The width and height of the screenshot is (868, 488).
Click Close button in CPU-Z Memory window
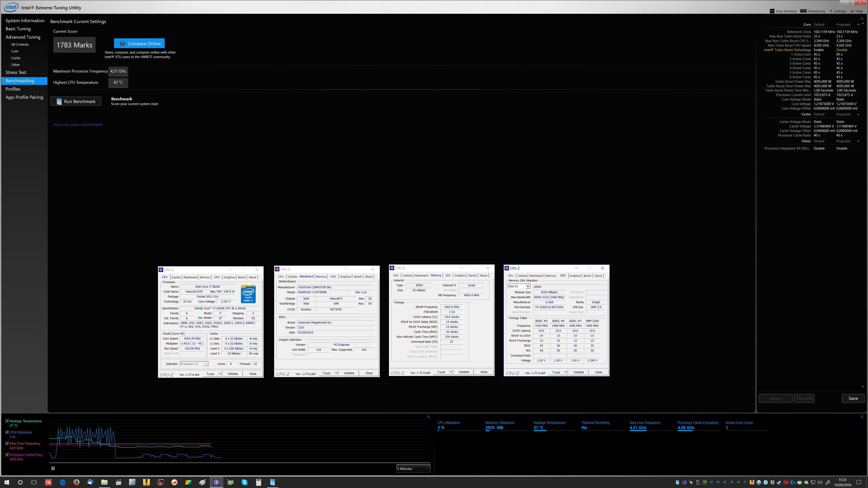[x=484, y=372]
